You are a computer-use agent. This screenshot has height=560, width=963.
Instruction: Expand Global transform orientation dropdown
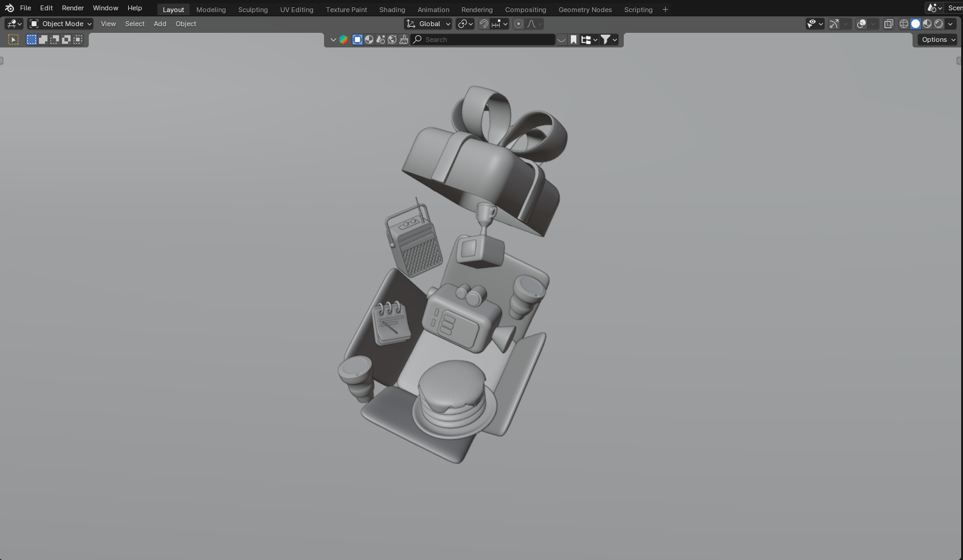429,24
